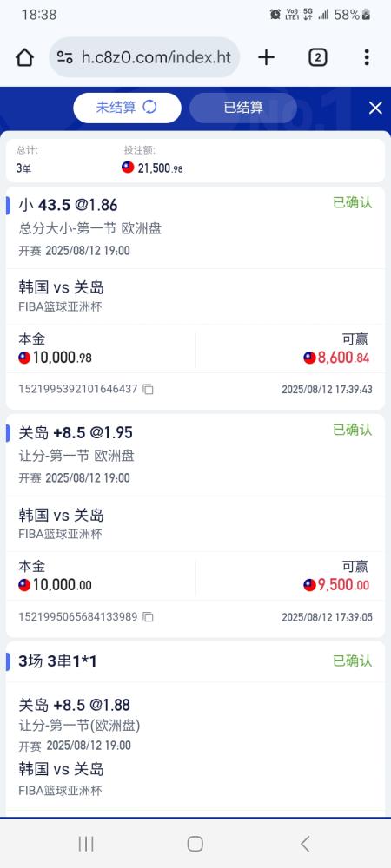Tap the browser home icon
391x868 pixels.
[24, 57]
